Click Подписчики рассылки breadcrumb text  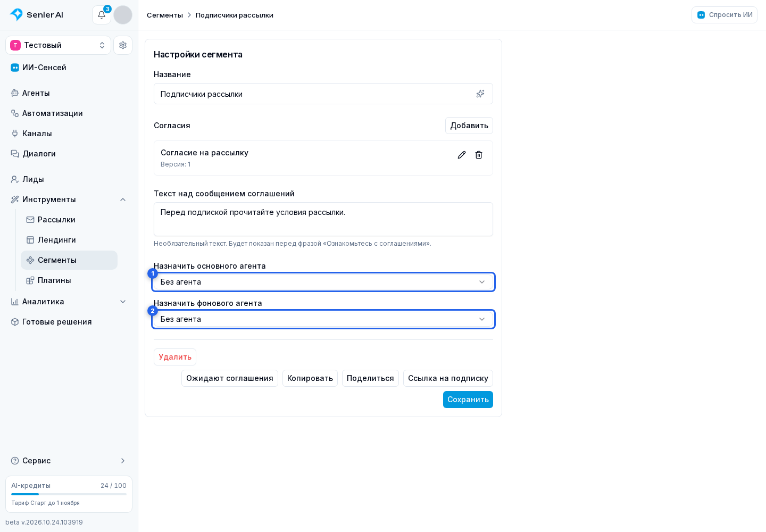tap(235, 15)
